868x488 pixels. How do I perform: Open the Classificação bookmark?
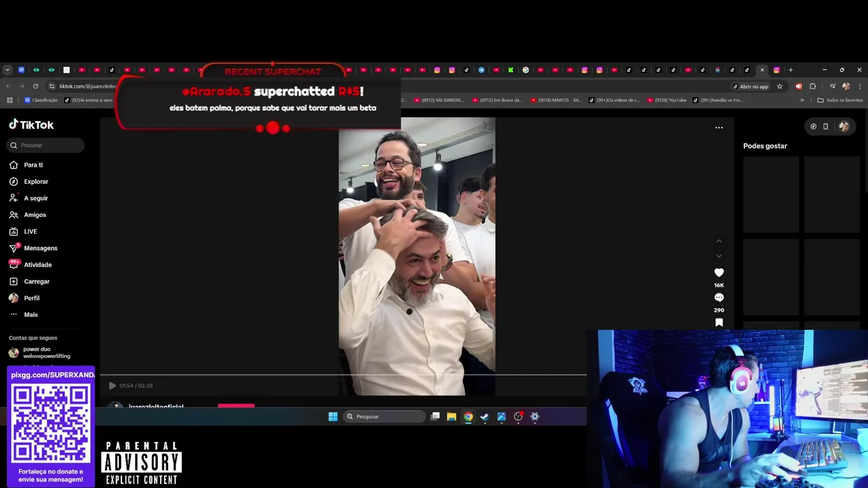(41, 100)
